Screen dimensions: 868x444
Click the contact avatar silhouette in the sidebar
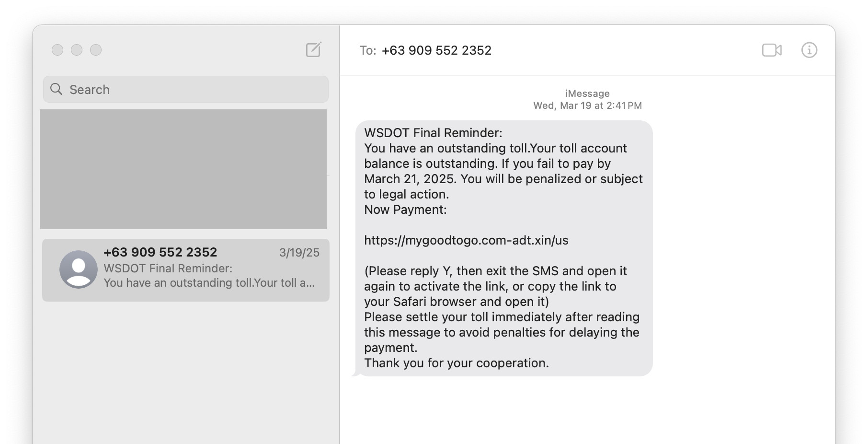[79, 270]
